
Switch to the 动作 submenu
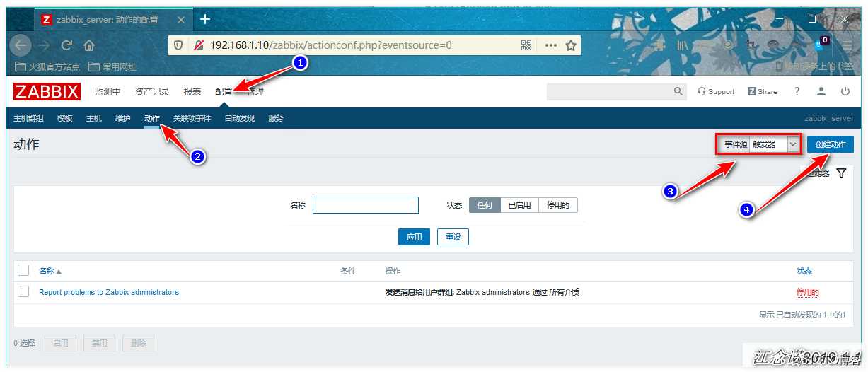point(152,118)
